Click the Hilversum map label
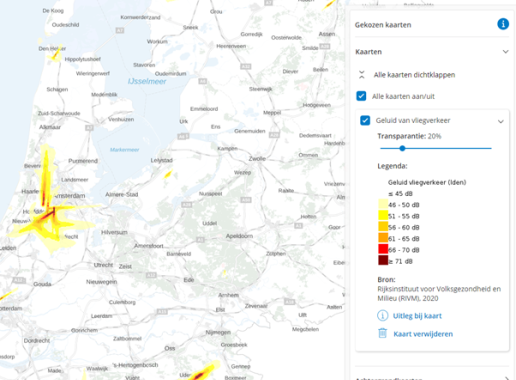 (114, 232)
